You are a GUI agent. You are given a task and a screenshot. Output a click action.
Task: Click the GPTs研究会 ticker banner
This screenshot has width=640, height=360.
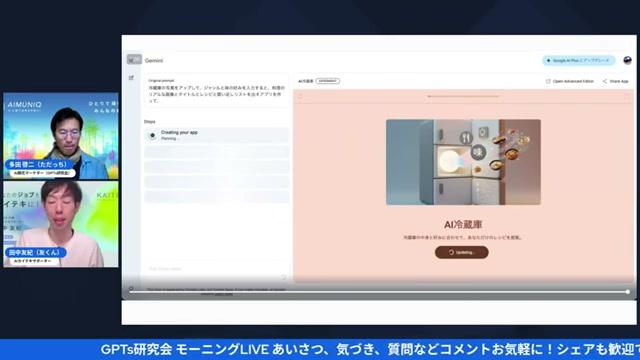pyautogui.click(x=320, y=349)
